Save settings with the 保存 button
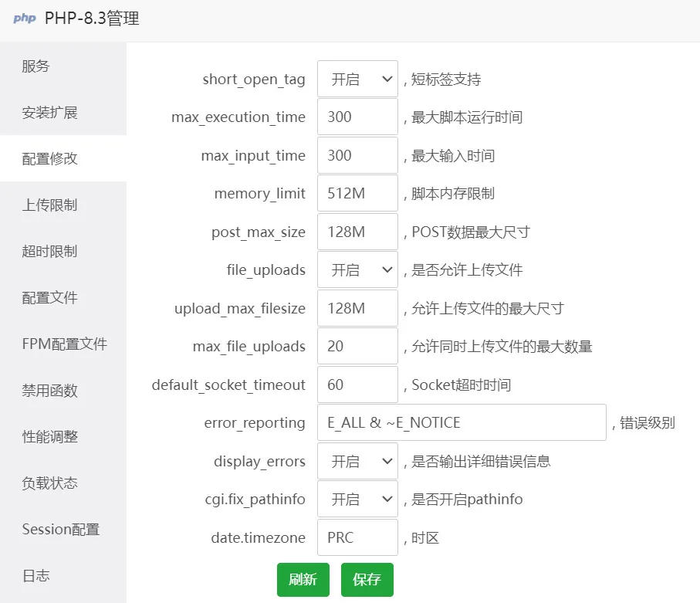Screen dimensions: 700x603 tap(367, 579)
